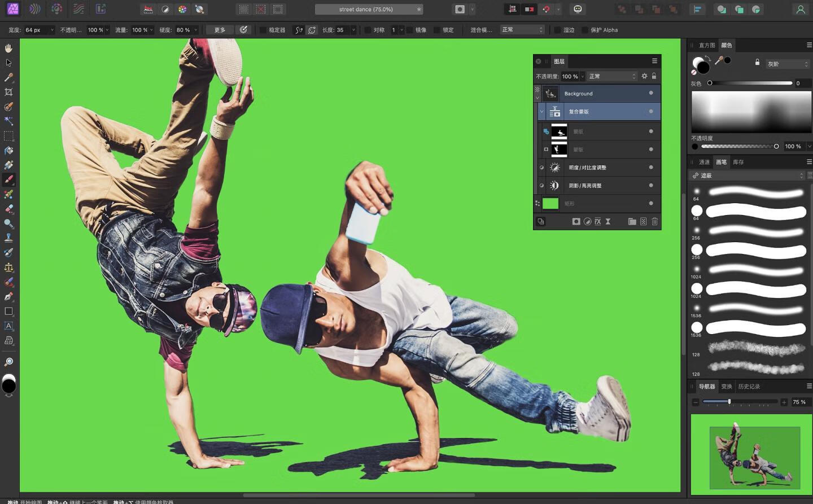Screen dimensions: 813x504
Task: Apply Auto Colors from top toolbar
Action: (182, 9)
